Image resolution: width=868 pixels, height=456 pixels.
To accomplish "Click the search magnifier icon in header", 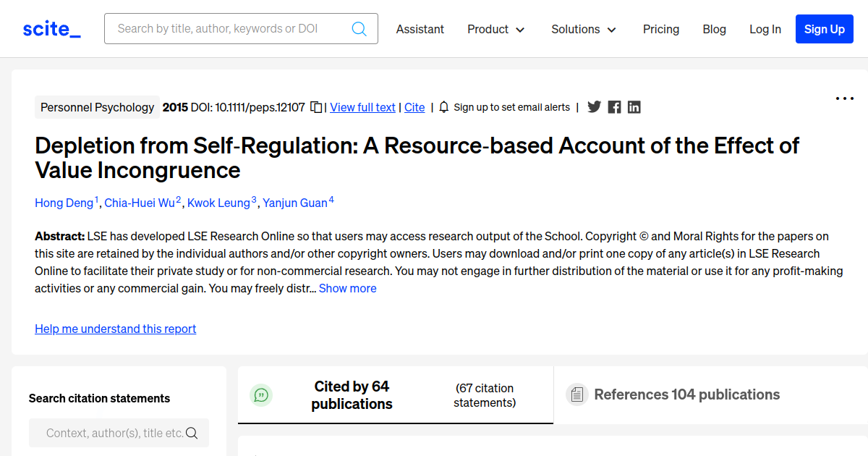I will coord(359,29).
